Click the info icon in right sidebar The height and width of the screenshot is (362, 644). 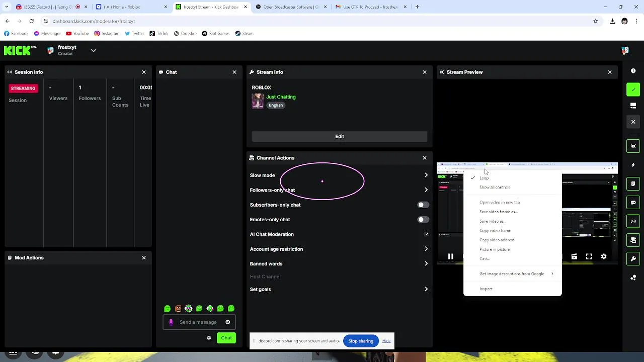point(633,71)
